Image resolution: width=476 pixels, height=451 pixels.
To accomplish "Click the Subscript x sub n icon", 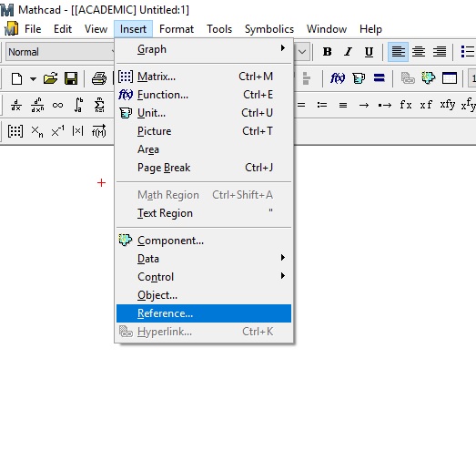I will [x=37, y=131].
